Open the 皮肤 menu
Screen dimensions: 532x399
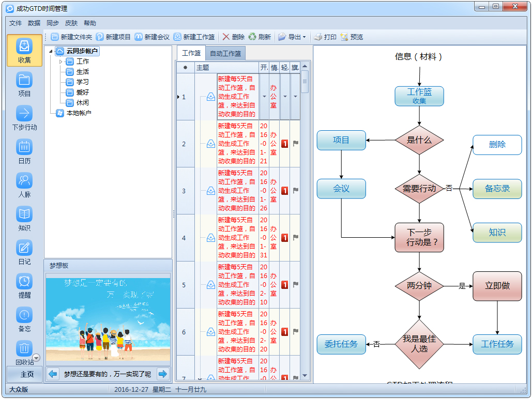pos(71,23)
